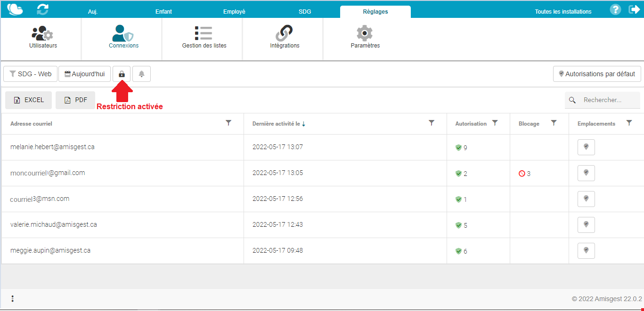
Task: Filter the Emplacements column
Action: [x=629, y=123]
